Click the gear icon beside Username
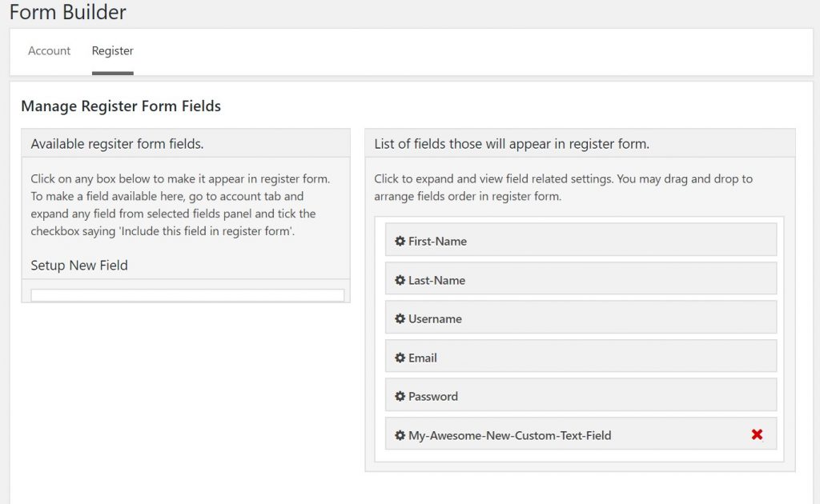The image size is (820, 504). click(400, 318)
